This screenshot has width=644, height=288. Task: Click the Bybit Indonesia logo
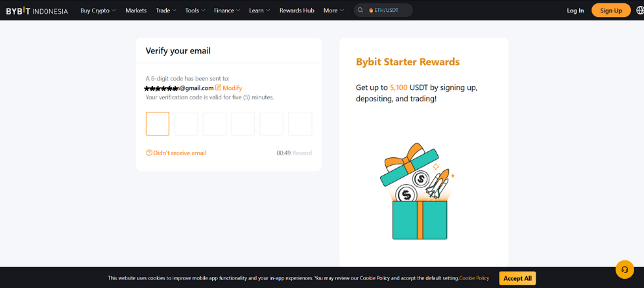point(37,11)
